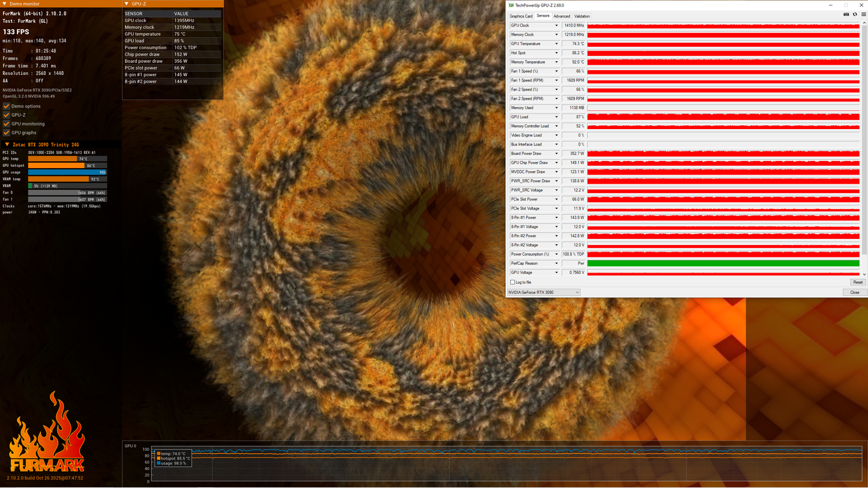Click the fan 0 bar showing 1606 RPM

coord(67,193)
